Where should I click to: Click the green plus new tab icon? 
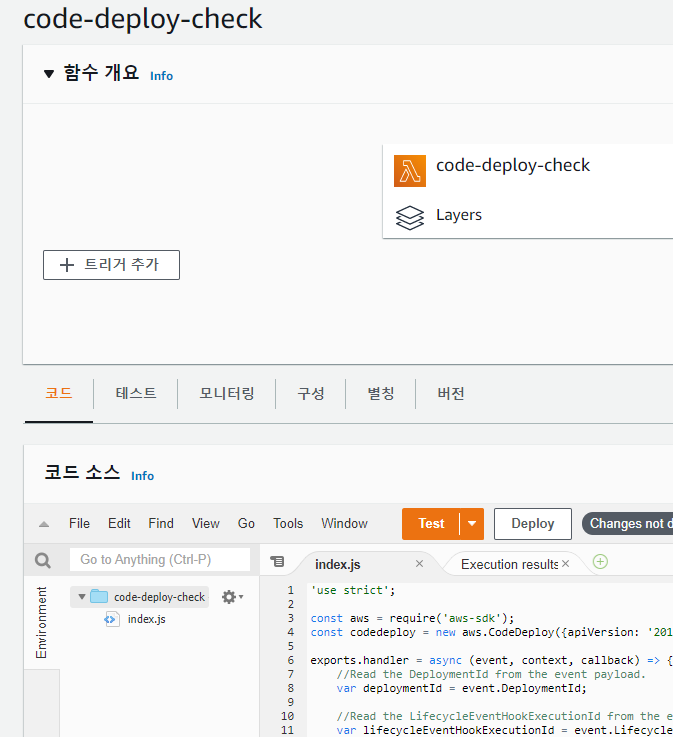point(600,562)
